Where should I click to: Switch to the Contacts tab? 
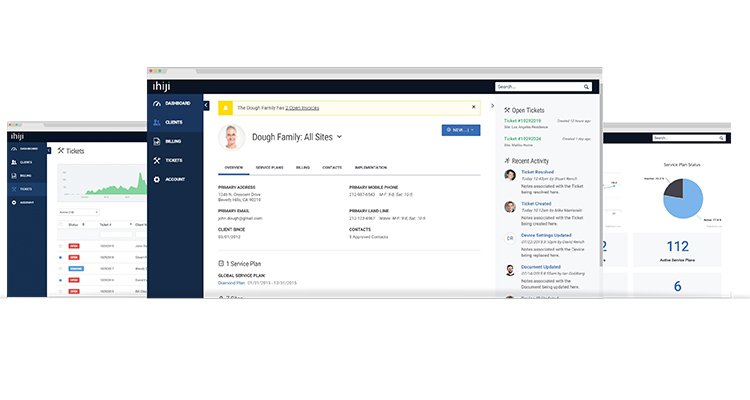332,167
